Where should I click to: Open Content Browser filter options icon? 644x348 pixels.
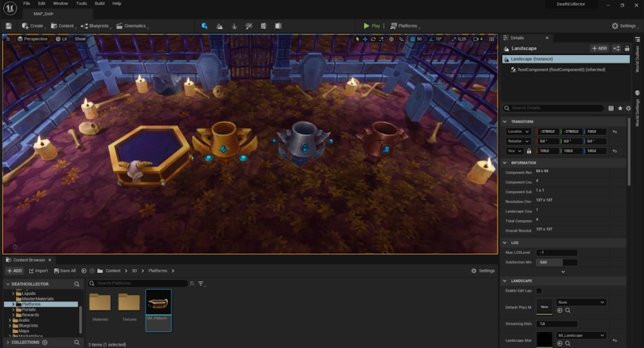(x=201, y=283)
